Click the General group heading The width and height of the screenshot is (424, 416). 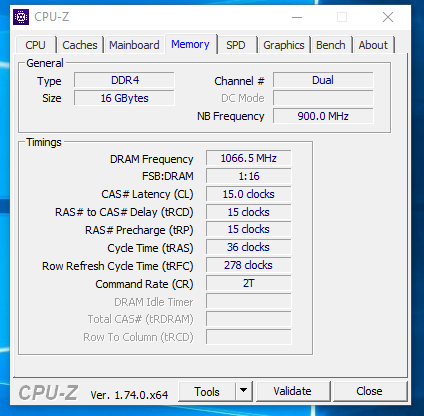(45, 63)
